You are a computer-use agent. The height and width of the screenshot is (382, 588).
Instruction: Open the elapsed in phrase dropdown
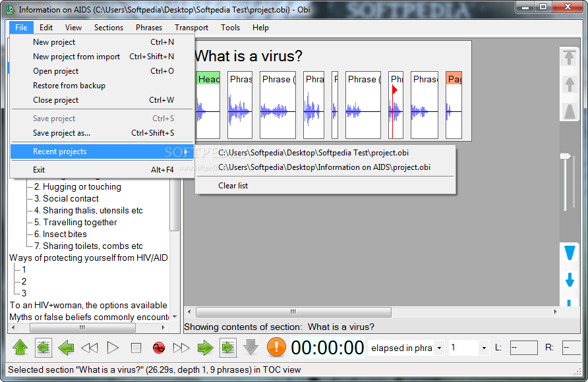click(x=440, y=348)
